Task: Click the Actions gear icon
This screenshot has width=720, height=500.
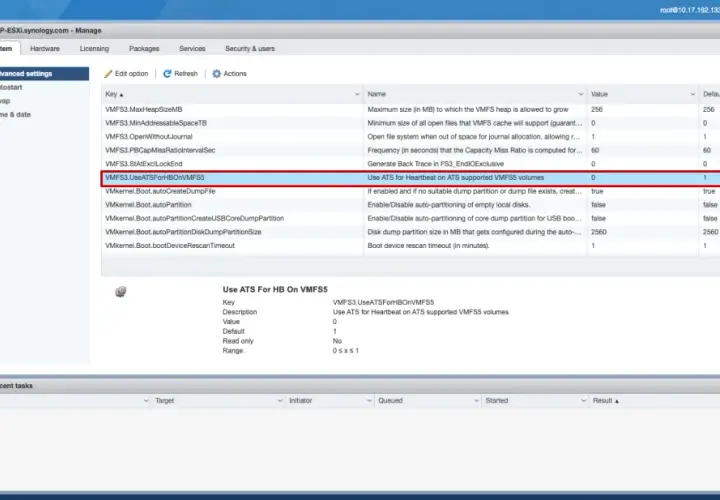Action: point(216,73)
